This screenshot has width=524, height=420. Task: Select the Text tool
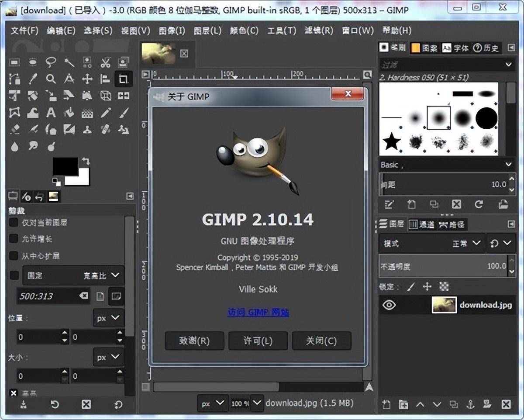[x=51, y=113]
